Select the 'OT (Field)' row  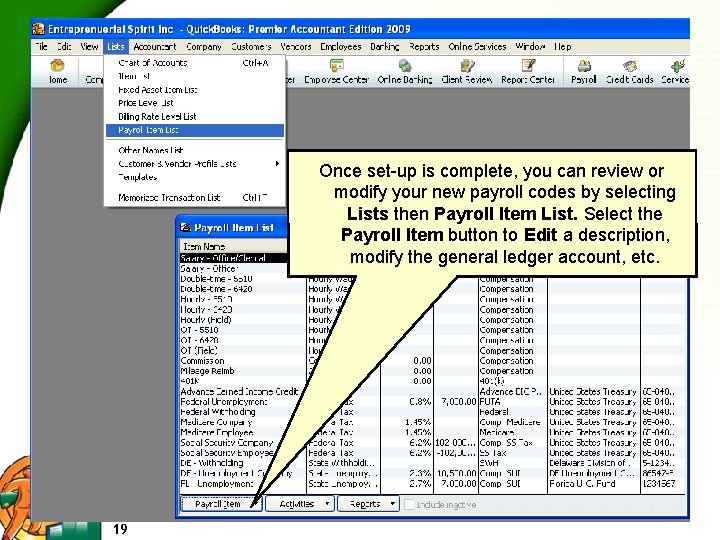(x=243, y=350)
